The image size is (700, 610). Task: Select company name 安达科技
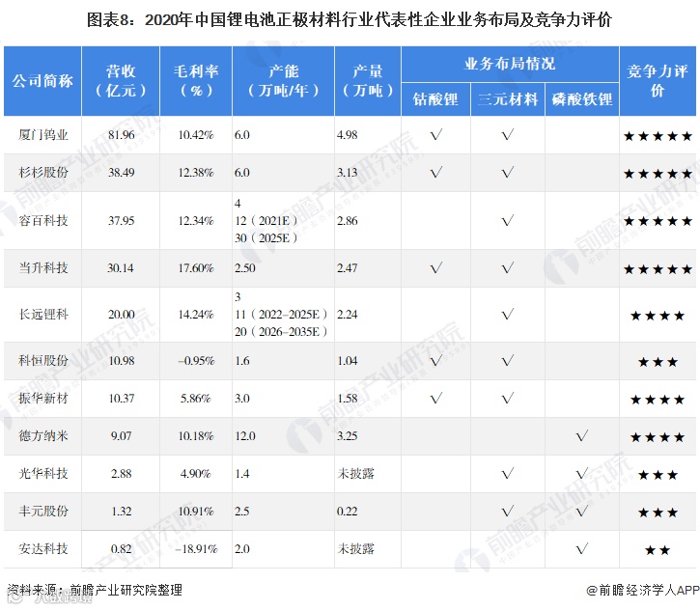(x=42, y=548)
